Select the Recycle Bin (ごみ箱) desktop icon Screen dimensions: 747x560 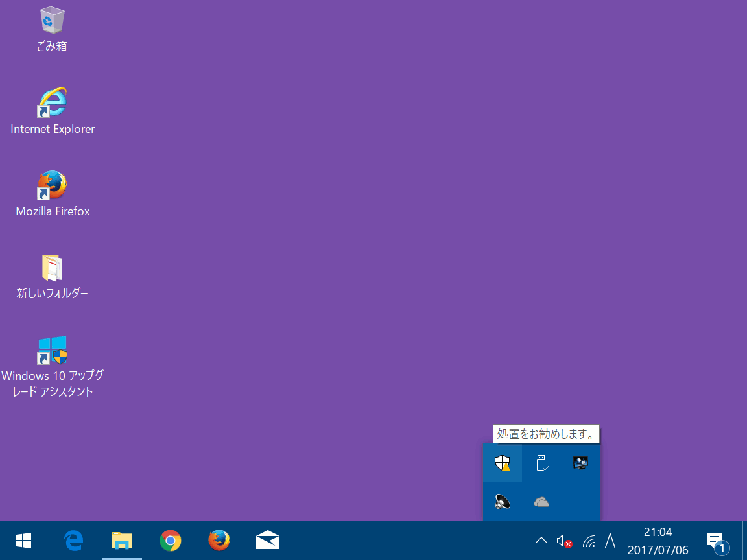tap(52, 20)
